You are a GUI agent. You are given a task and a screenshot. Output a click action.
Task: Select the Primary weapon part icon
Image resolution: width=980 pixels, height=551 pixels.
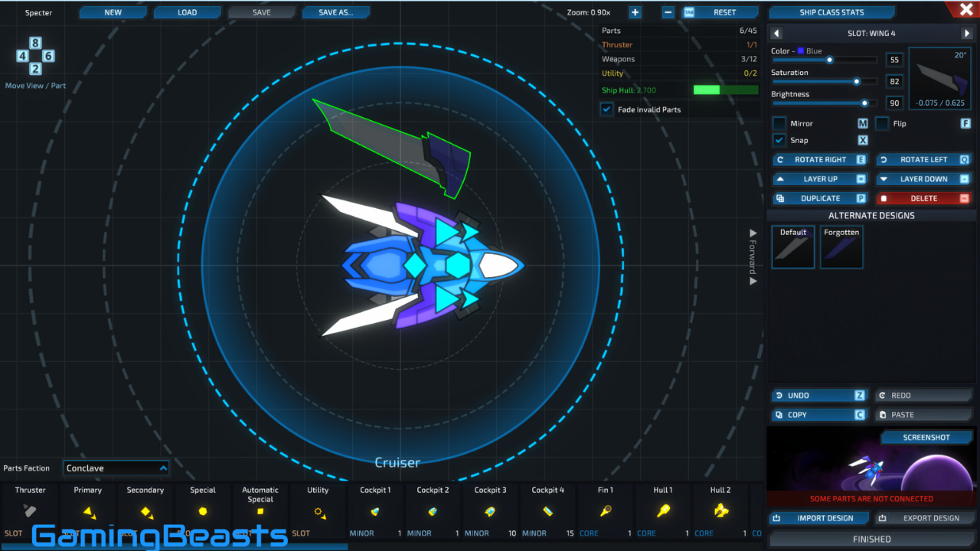click(x=89, y=511)
